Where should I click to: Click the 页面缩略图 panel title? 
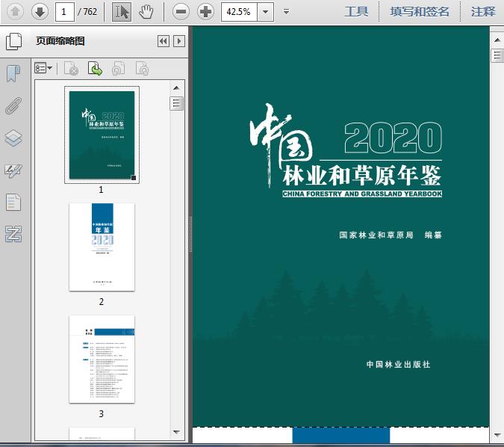[x=60, y=41]
